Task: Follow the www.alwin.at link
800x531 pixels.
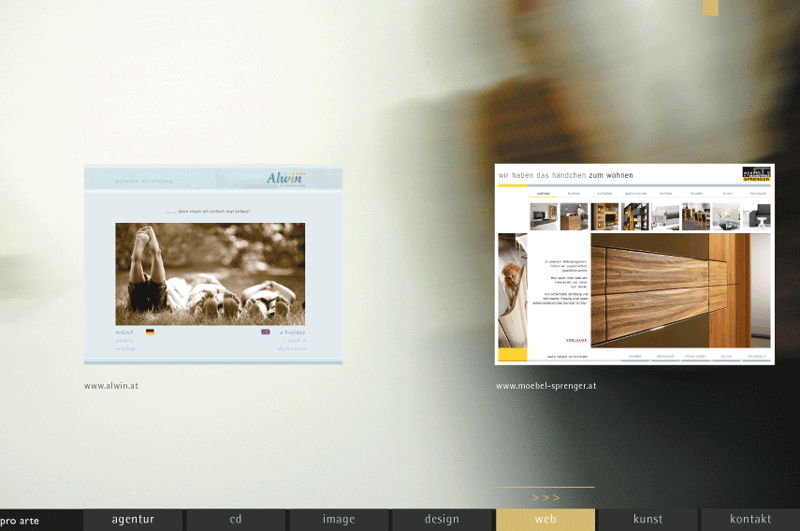Action: (x=111, y=385)
